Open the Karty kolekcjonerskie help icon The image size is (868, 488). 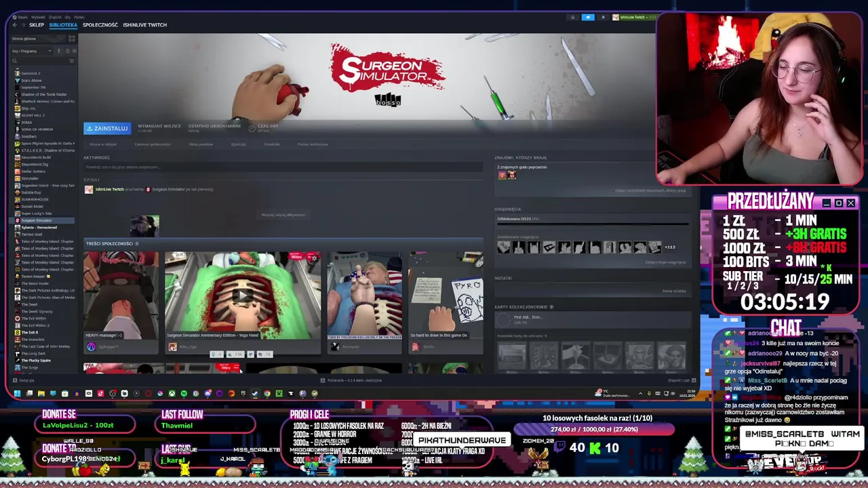551,307
